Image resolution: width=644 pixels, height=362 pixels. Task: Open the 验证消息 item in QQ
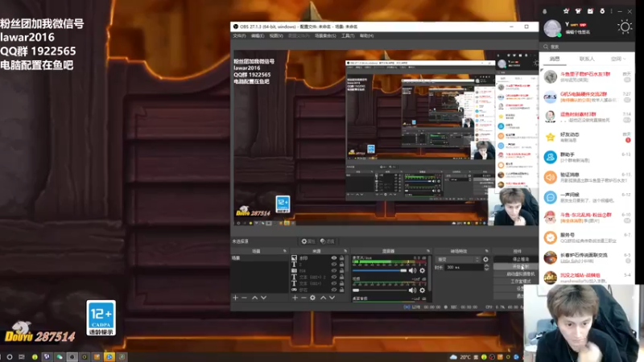(587, 177)
